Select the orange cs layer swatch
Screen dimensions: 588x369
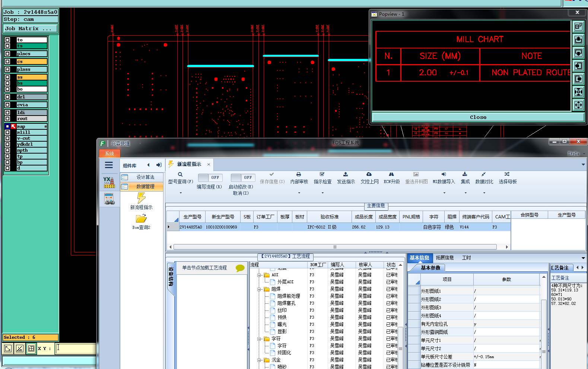pyautogui.click(x=32, y=61)
